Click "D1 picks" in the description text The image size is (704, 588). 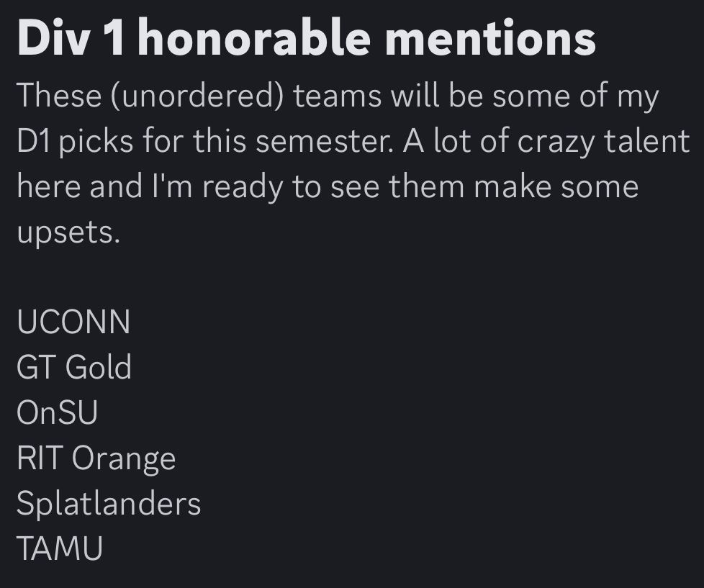76,141
